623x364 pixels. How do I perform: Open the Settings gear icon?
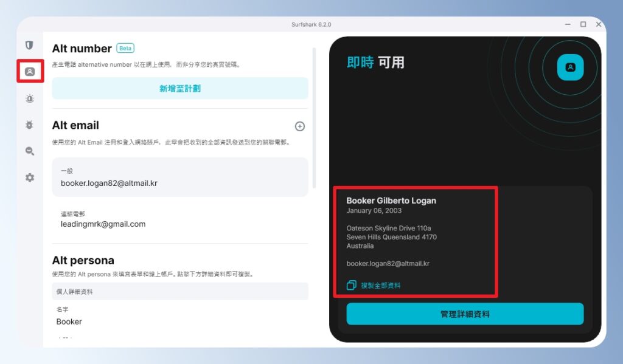pos(29,177)
